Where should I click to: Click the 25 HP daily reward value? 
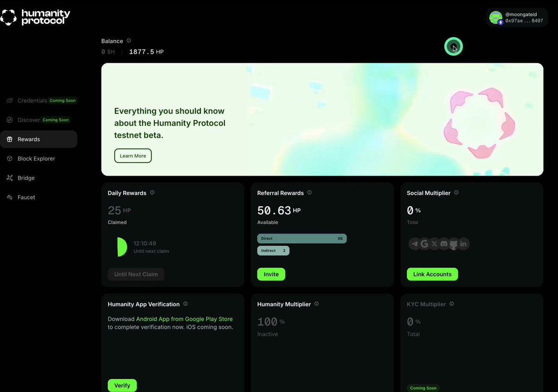tap(119, 211)
